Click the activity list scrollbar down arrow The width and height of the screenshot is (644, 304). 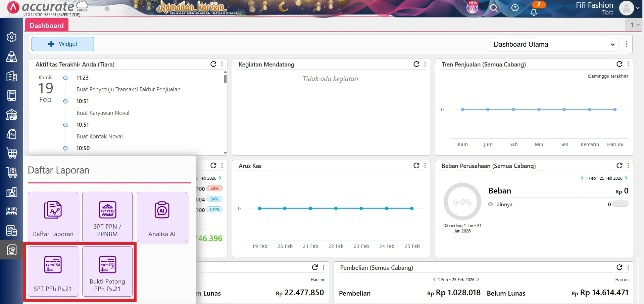(x=225, y=153)
